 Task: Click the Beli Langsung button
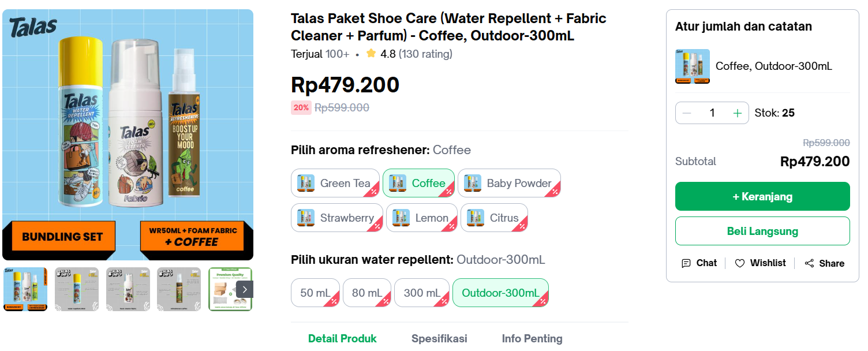tap(762, 230)
